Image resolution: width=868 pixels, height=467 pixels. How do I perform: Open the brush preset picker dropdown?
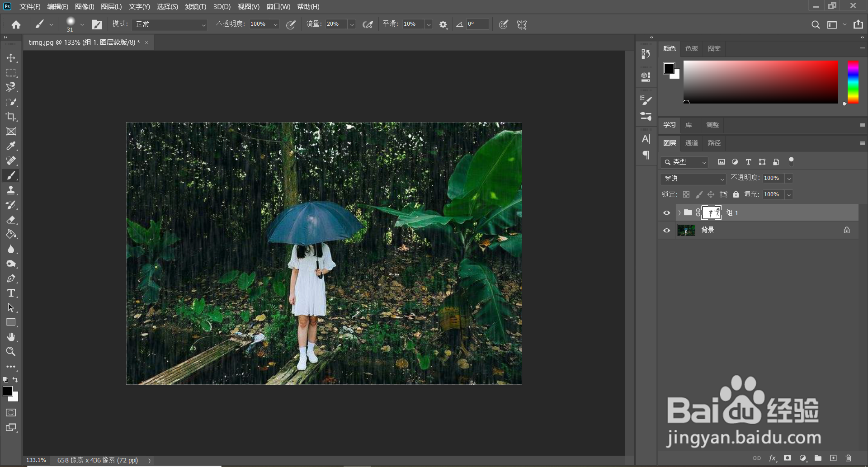(x=82, y=24)
